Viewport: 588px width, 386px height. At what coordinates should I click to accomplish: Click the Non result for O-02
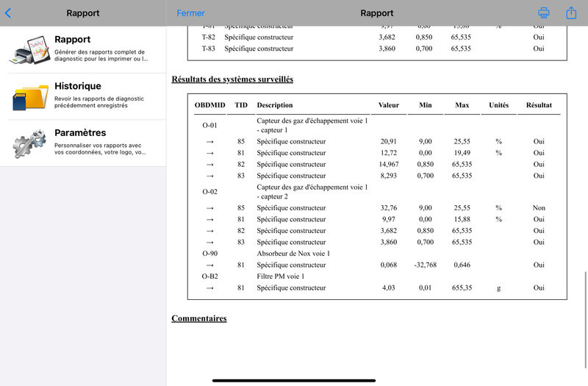[x=539, y=208]
